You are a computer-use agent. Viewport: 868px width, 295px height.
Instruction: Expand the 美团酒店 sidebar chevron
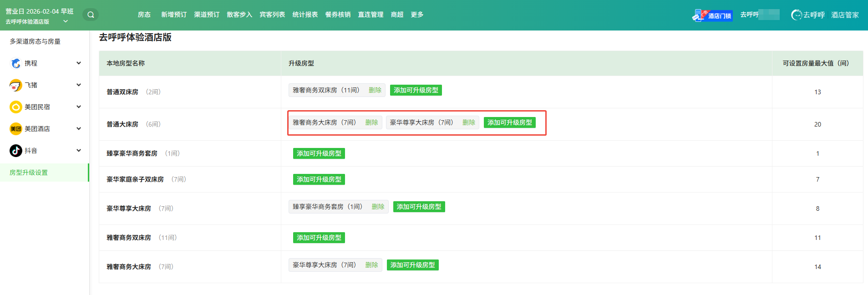point(79,129)
